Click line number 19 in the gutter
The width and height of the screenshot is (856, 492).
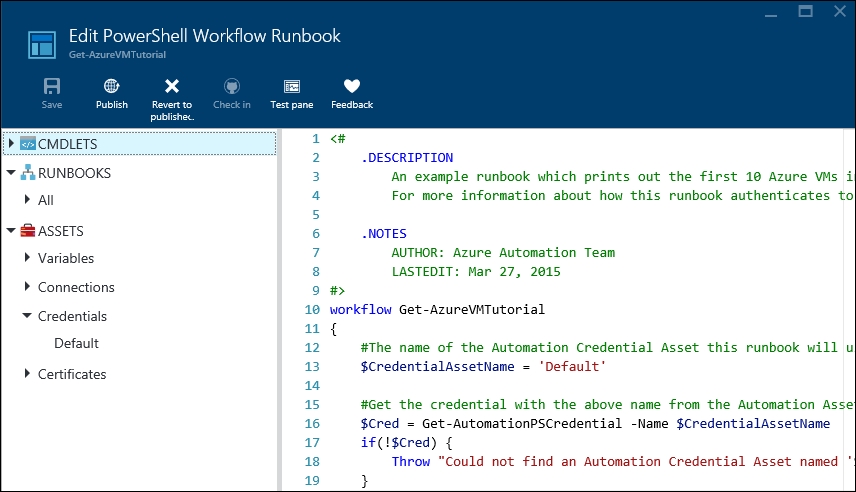click(x=312, y=481)
